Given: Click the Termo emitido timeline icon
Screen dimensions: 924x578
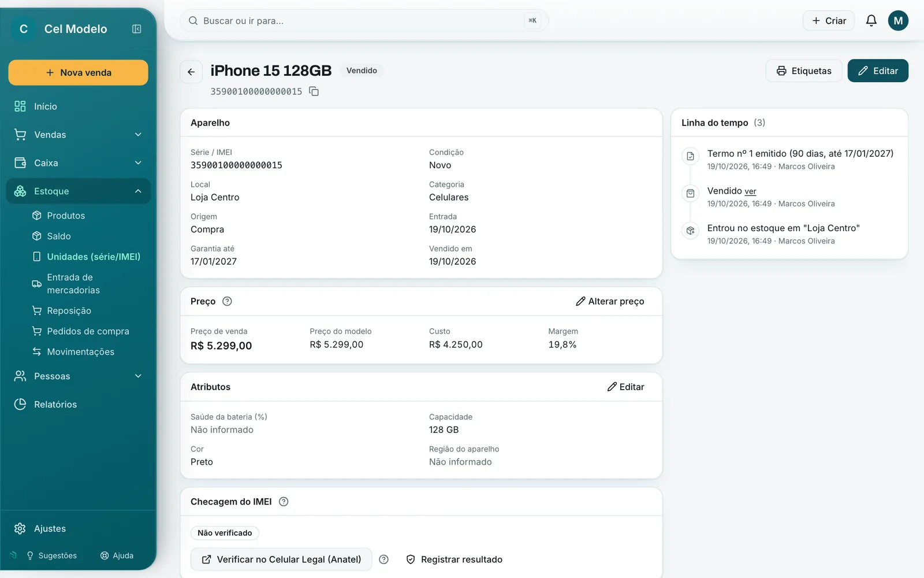Looking at the screenshot, I should click(690, 156).
